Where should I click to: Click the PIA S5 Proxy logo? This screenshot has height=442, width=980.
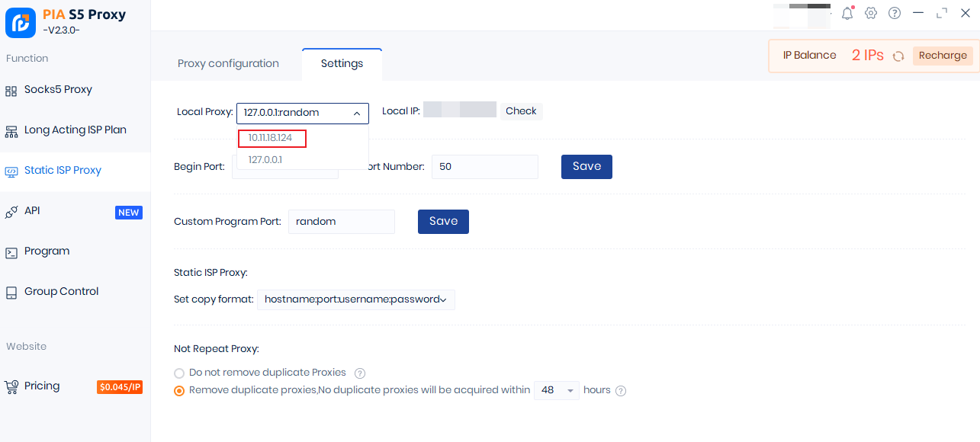pos(21,23)
